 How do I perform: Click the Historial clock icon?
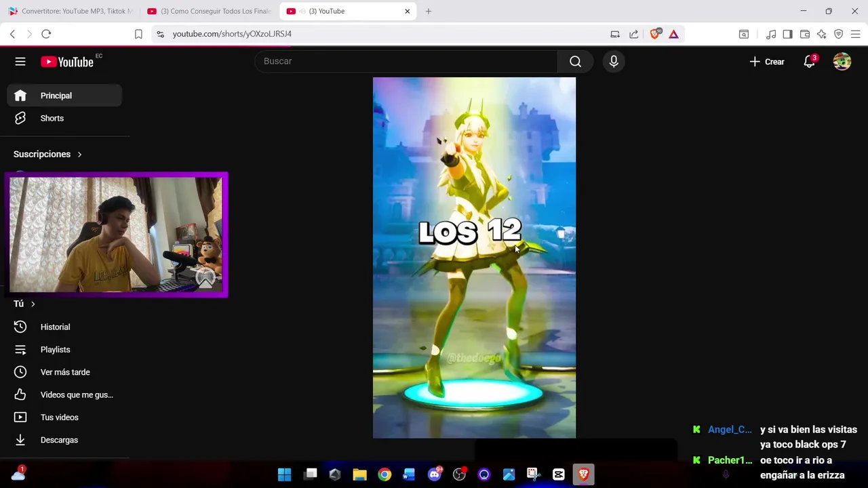click(20, 327)
